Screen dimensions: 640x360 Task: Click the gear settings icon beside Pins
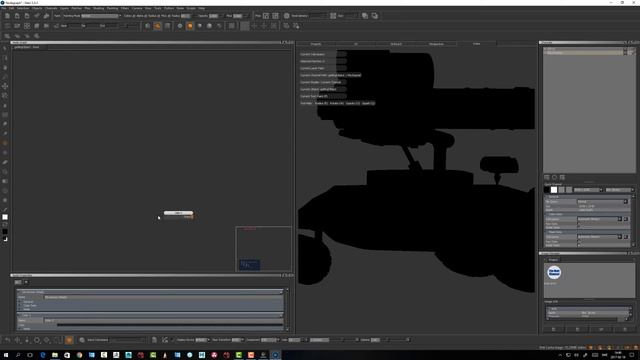coord(287,16)
